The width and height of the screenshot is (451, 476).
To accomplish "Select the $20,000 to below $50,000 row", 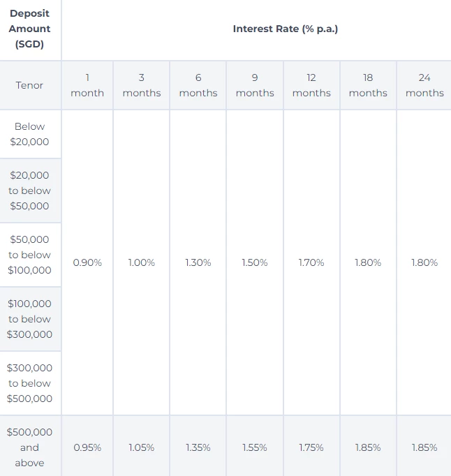I will click(x=29, y=191).
